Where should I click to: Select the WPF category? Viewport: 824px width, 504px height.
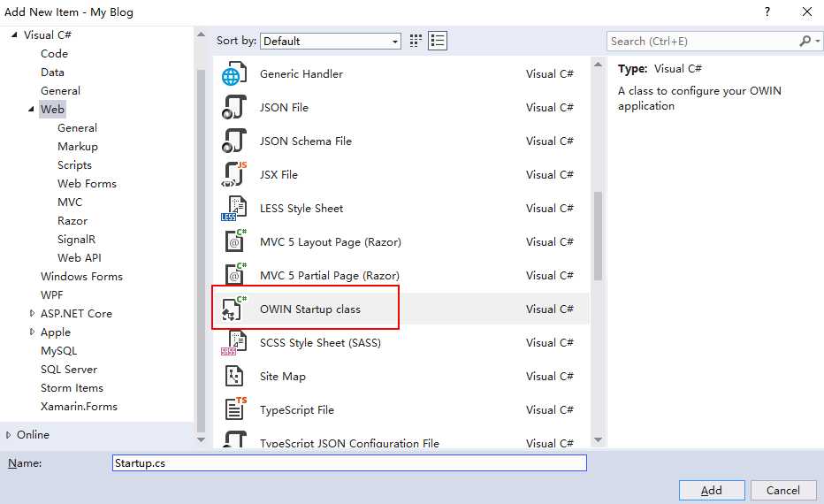51,294
